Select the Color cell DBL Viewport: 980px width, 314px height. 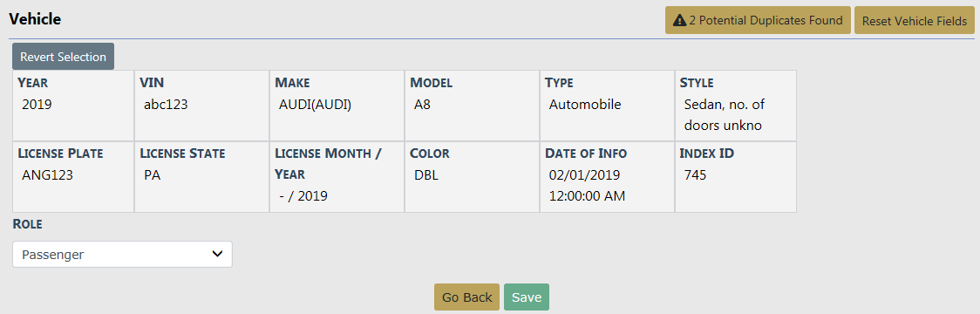coord(472,177)
